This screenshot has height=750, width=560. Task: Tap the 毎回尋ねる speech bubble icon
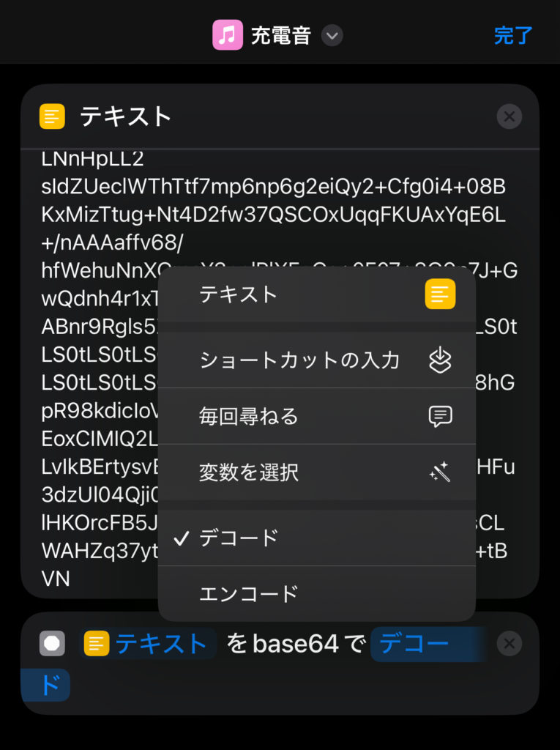(x=440, y=416)
